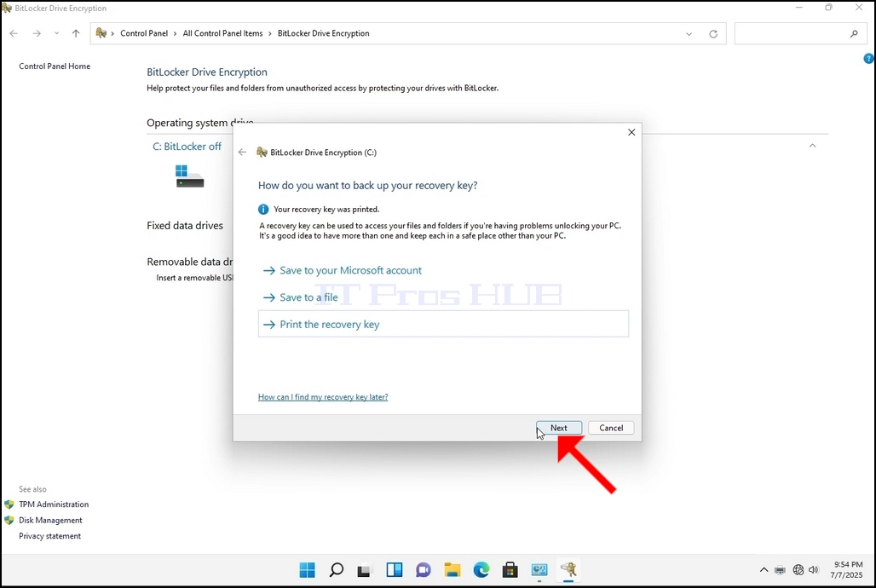Click the Explorer back navigation arrow
Viewport: 876px width, 588px height.
click(14, 33)
